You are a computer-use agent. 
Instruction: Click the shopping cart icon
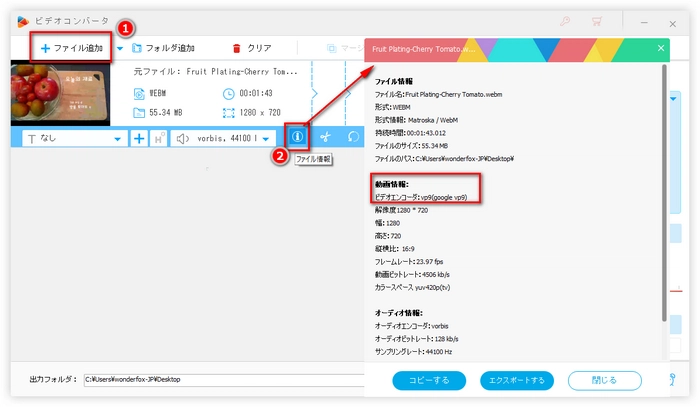(598, 18)
